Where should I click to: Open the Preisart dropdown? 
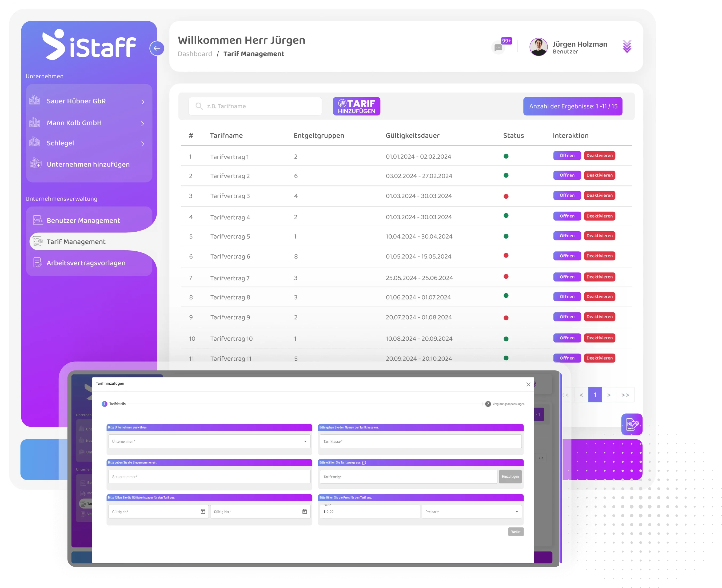pos(471,512)
